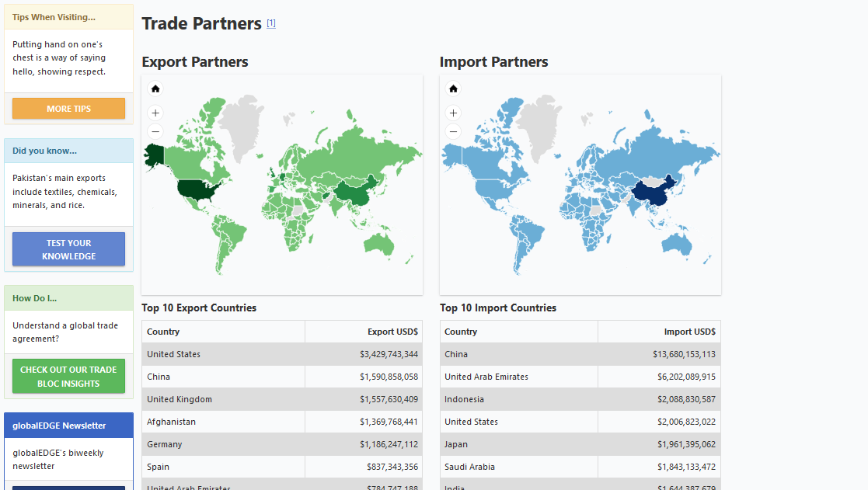
Task: Select United Arab Emirates in import table
Action: pos(486,377)
